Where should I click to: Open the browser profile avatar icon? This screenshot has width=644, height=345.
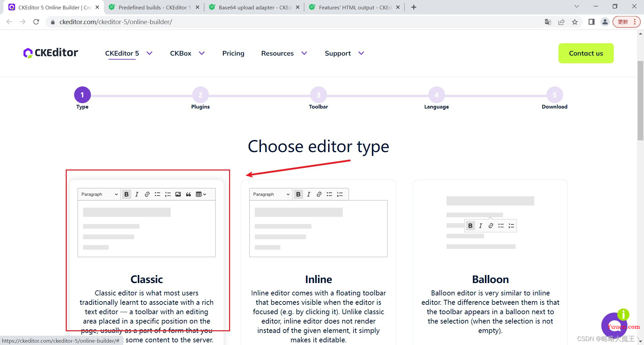click(605, 22)
